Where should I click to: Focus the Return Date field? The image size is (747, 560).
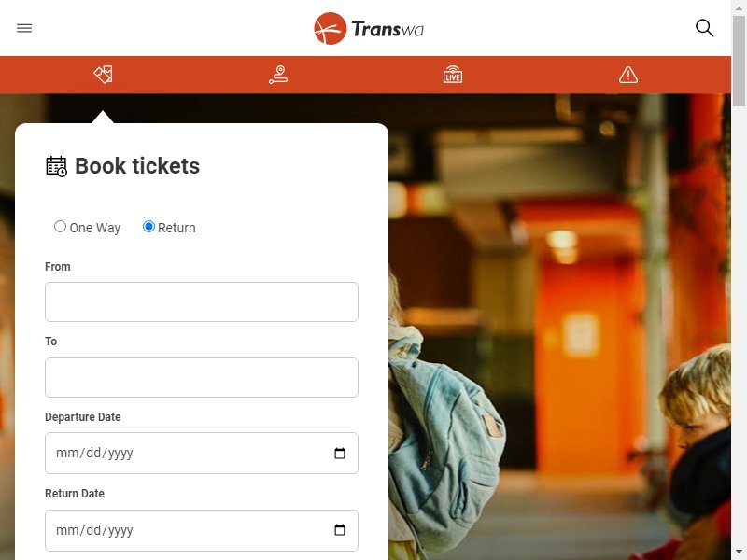point(202,530)
